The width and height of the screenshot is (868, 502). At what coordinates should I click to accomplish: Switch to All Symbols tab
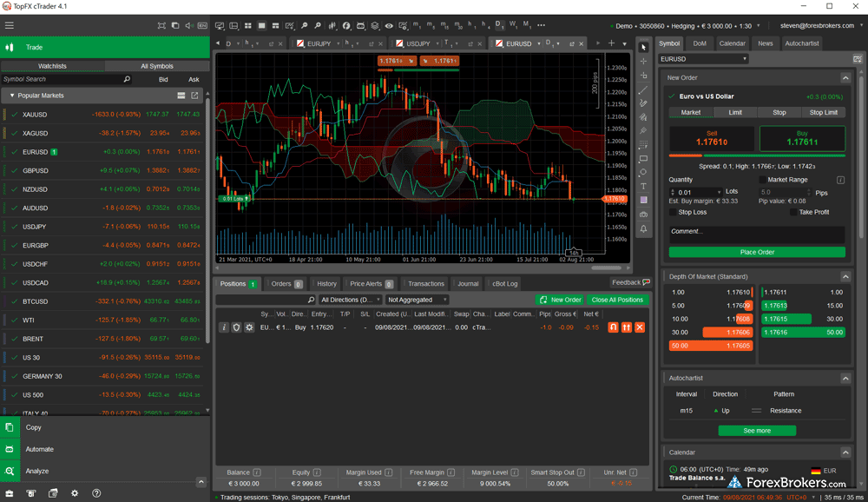(x=156, y=66)
